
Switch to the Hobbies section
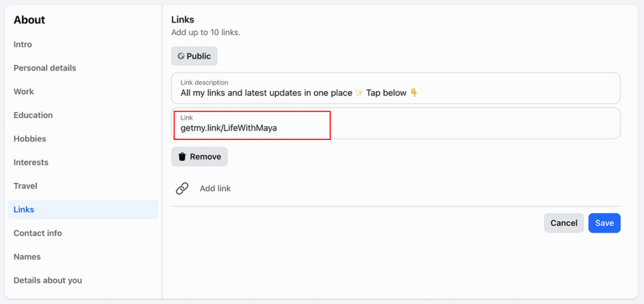click(x=30, y=139)
